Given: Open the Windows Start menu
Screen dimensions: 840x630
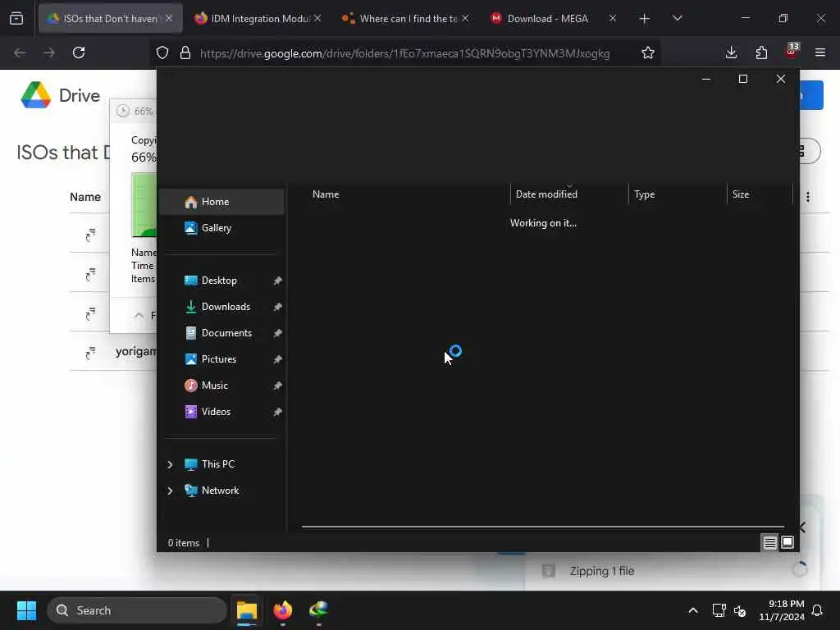Looking at the screenshot, I should (26, 610).
